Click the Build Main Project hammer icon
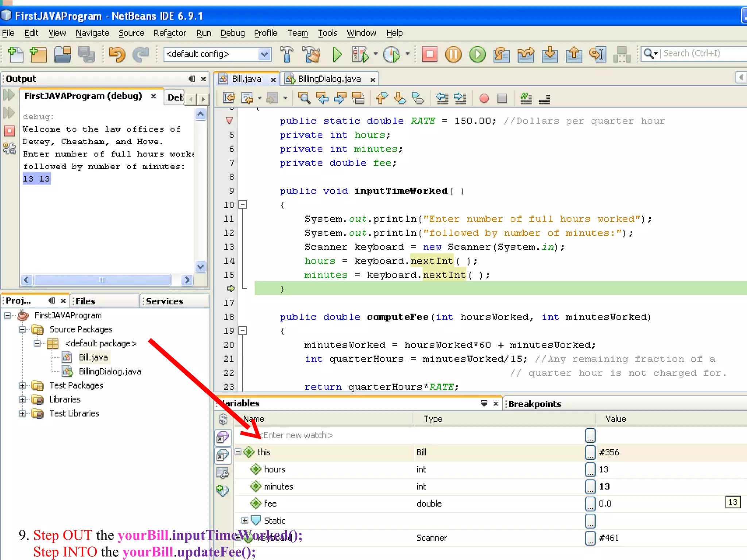The image size is (747, 560). tap(287, 55)
